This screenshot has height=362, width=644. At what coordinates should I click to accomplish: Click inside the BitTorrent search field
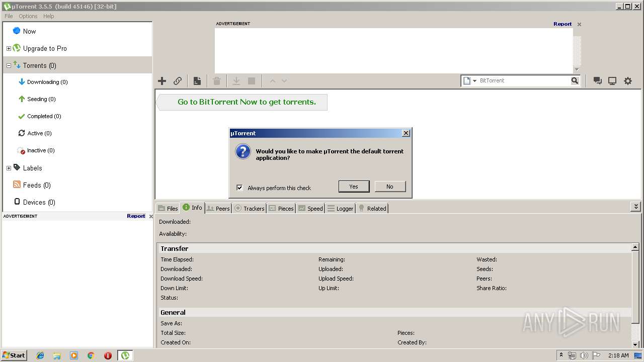[523, 80]
